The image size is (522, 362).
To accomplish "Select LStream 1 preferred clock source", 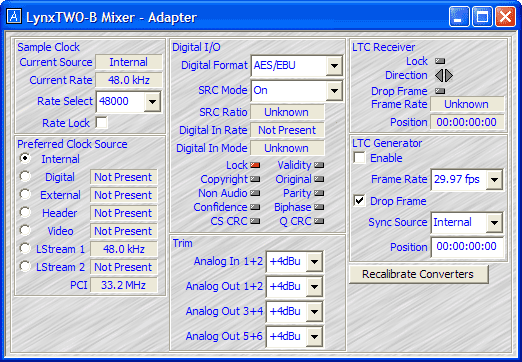I will pyautogui.click(x=25, y=248).
